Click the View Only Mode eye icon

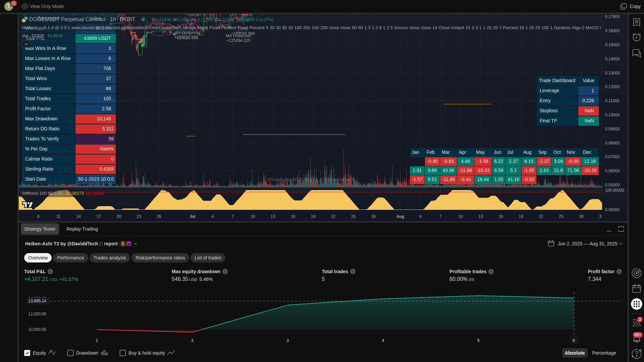pyautogui.click(x=24, y=6)
